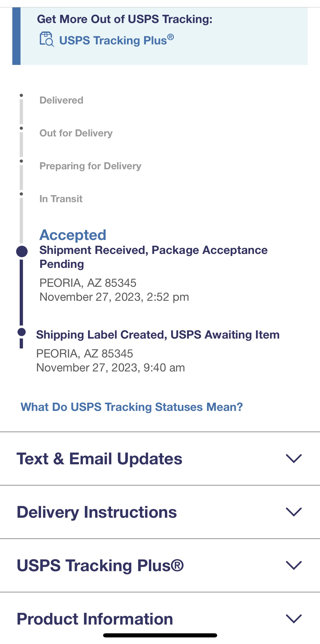
Task: Expand USPS Tracking Plus chevron arrow
Action: (294, 565)
